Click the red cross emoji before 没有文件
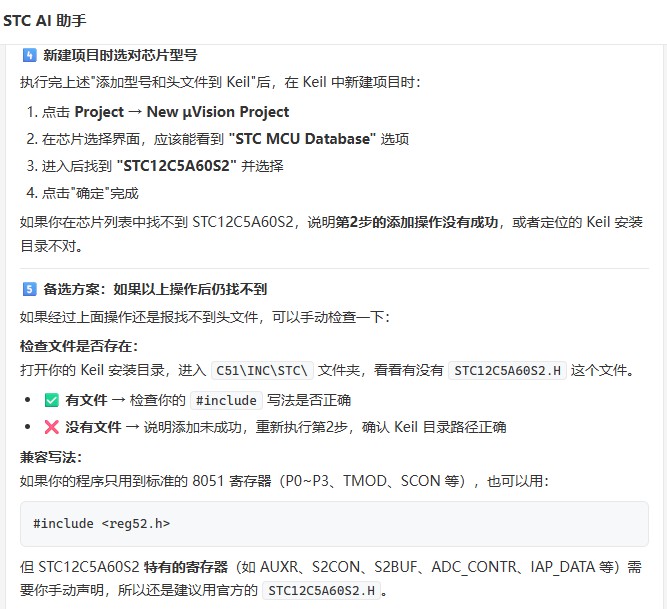 point(51,427)
